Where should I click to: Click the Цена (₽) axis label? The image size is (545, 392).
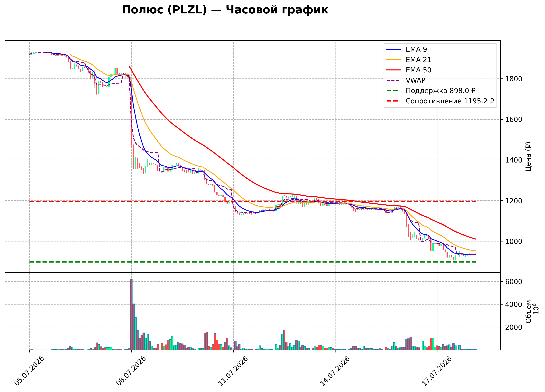(x=528, y=156)
